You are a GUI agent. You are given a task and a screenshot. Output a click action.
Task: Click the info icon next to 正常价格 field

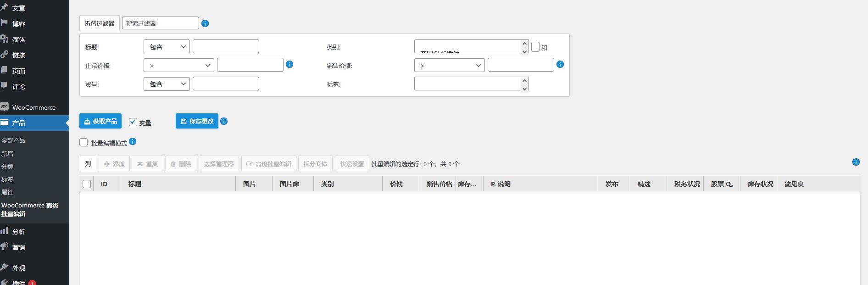pyautogui.click(x=289, y=64)
